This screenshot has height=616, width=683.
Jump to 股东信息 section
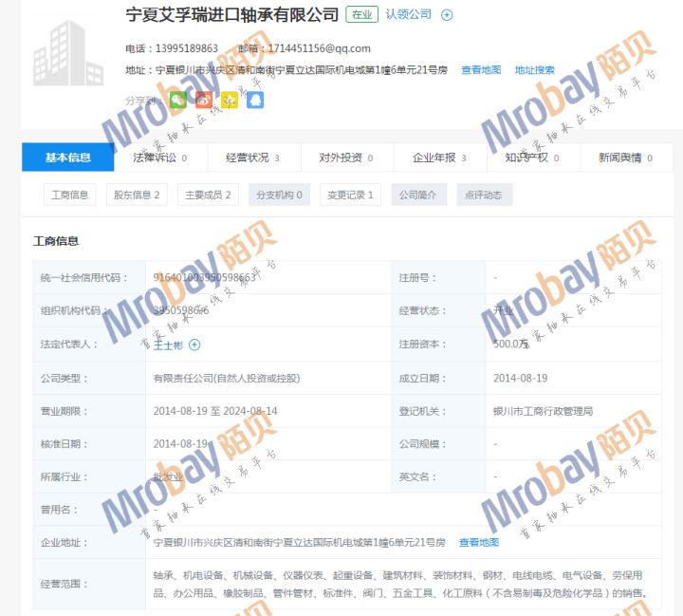click(137, 195)
